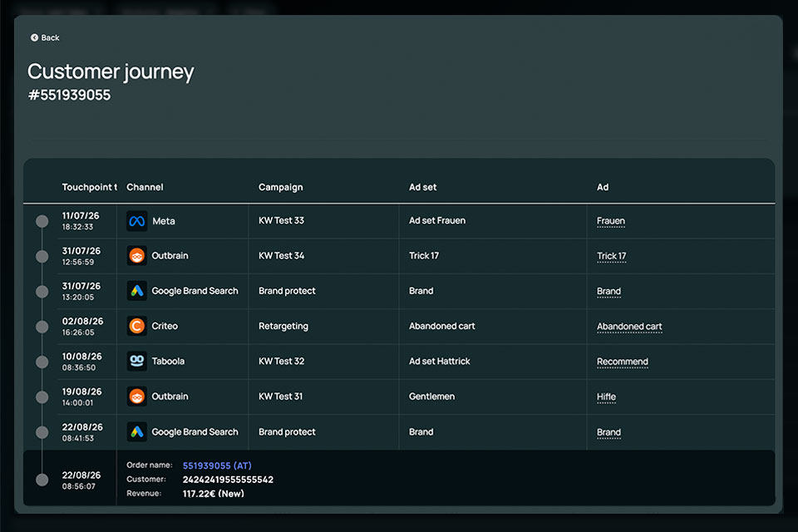Click the 19/08/26 14:00:01 timestamp

click(82, 397)
